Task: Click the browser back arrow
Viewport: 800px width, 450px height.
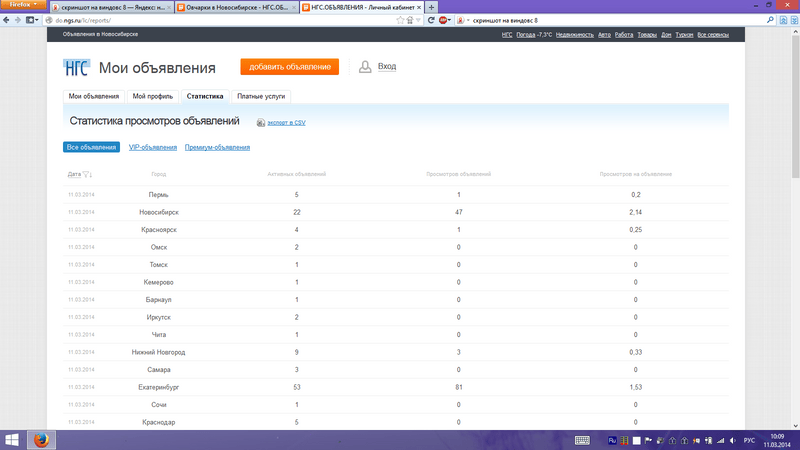Action: coord(6,20)
